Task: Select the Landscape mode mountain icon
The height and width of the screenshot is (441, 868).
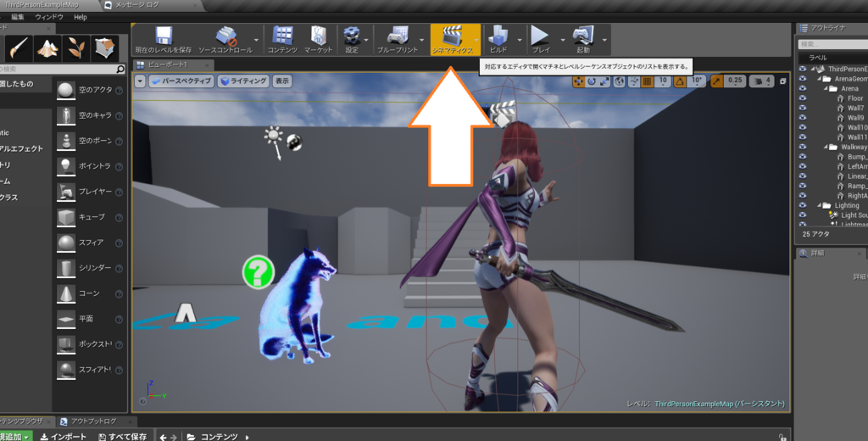Action: point(47,48)
